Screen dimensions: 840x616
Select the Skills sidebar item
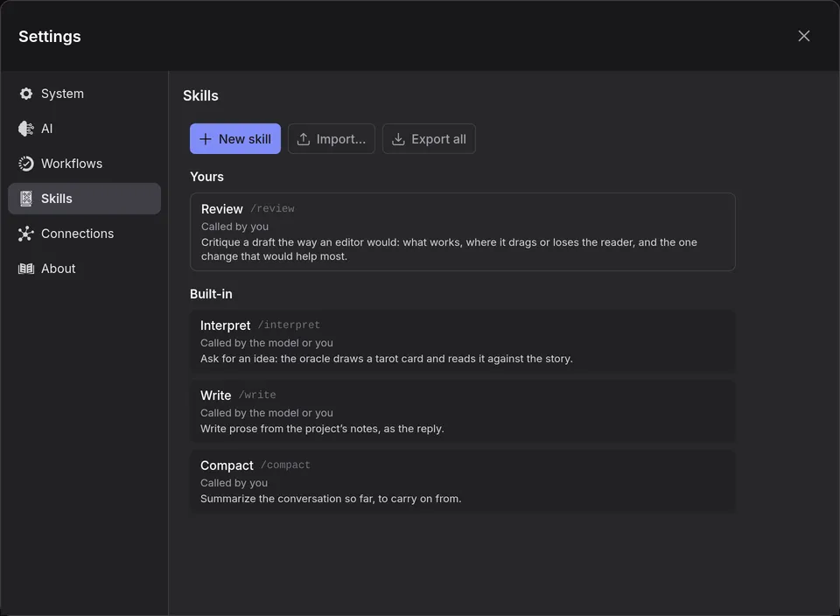point(85,199)
